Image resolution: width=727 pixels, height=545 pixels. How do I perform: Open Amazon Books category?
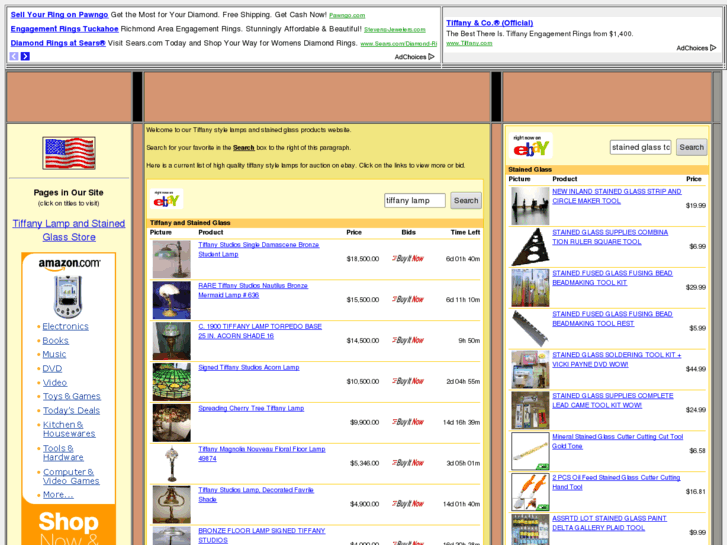coord(56,340)
